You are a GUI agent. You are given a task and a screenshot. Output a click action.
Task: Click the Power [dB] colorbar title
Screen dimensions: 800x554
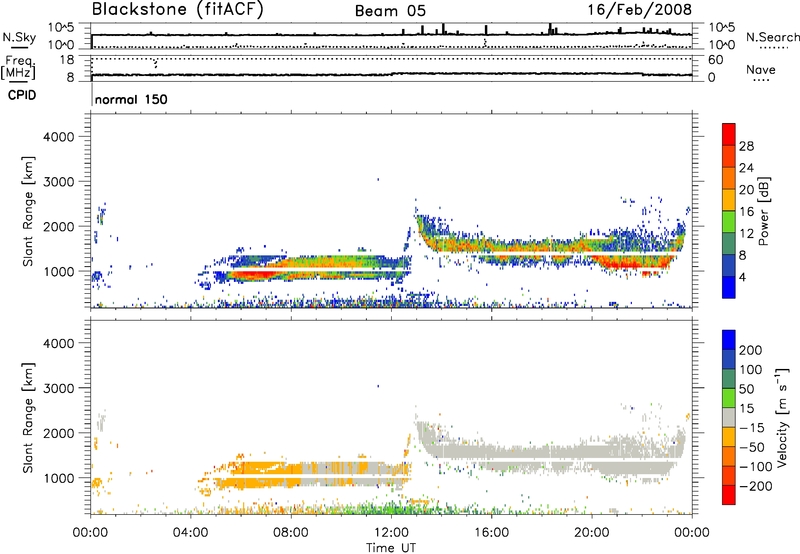[764, 211]
